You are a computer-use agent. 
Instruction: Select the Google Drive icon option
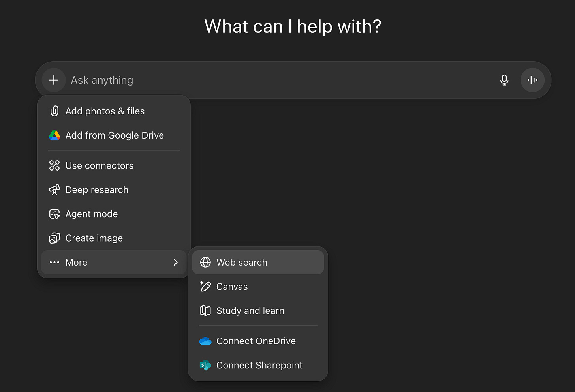tap(54, 135)
